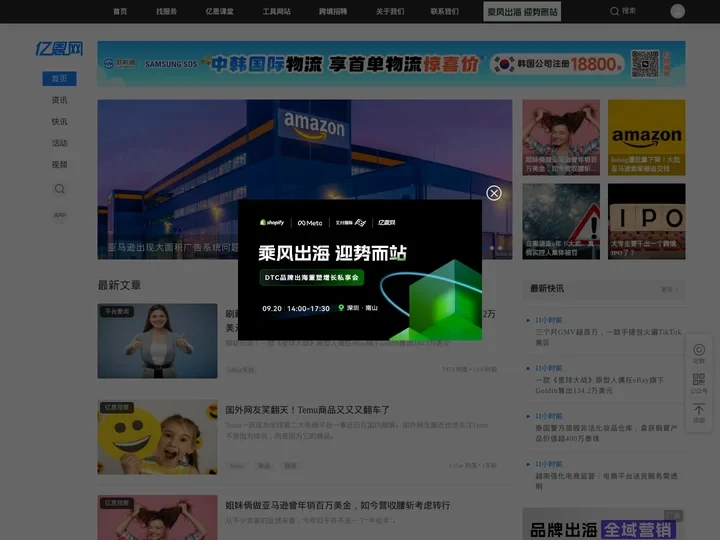
Task: Open the 品牌出海 全域营销 ad banner
Action: click(604, 524)
